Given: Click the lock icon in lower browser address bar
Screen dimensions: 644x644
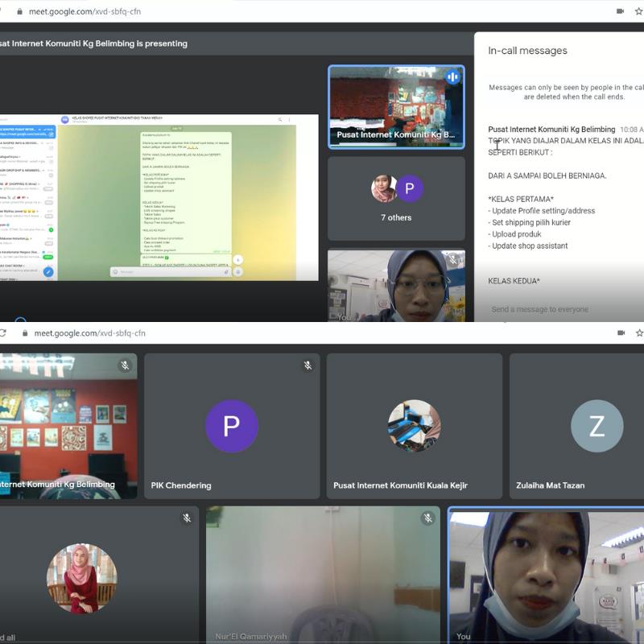Looking at the screenshot, I should tap(25, 333).
